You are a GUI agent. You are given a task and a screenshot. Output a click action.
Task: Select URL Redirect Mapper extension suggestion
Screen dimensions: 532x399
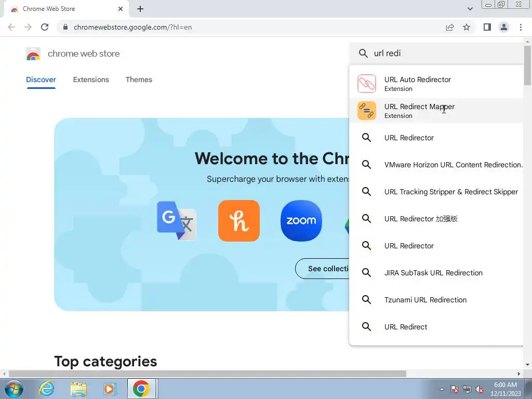436,111
